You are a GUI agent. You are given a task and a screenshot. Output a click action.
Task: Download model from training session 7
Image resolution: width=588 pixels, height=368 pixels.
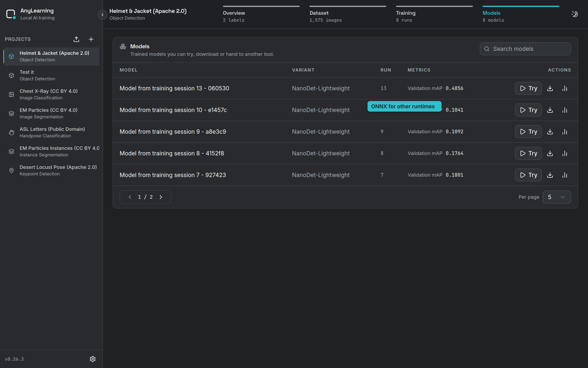point(550,175)
